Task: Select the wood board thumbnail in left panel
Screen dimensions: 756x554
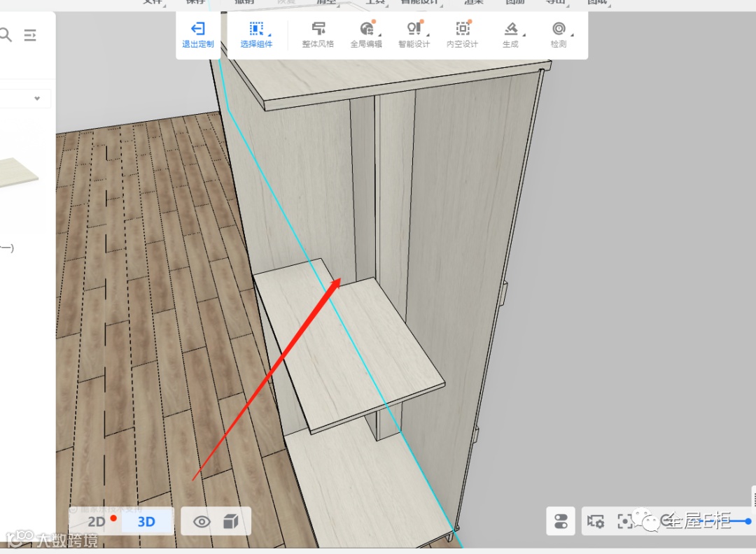Action: [17, 172]
